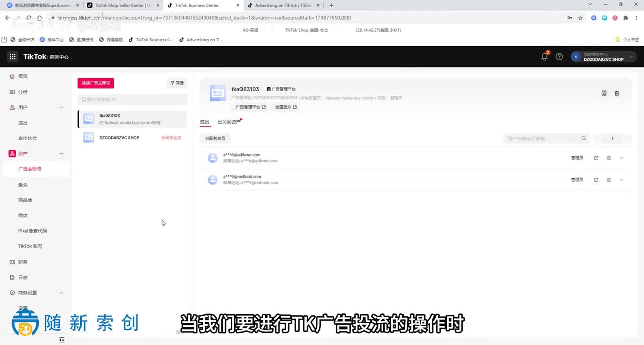Click the account settings icon beside trash

[604, 93]
